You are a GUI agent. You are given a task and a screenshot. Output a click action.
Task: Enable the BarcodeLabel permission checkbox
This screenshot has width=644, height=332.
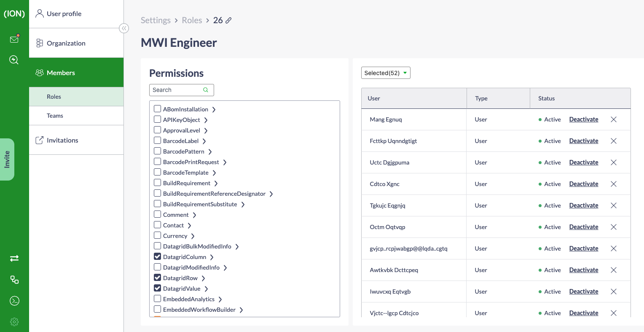click(x=157, y=140)
